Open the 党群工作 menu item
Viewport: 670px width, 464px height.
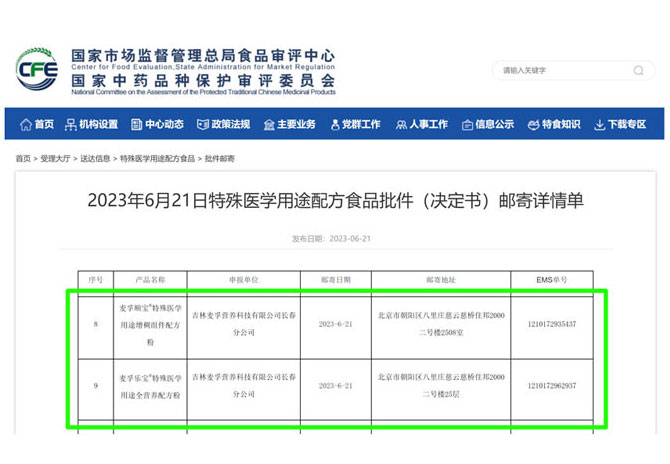[x=356, y=124]
